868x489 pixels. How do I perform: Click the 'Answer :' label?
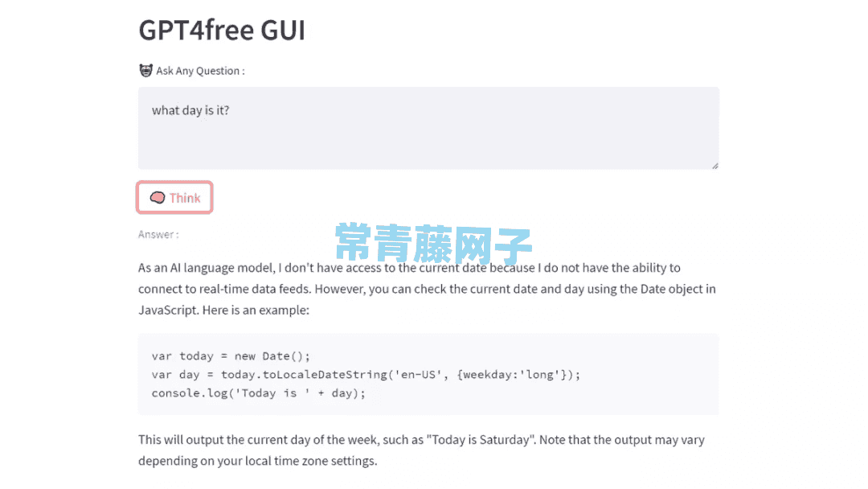pyautogui.click(x=158, y=234)
